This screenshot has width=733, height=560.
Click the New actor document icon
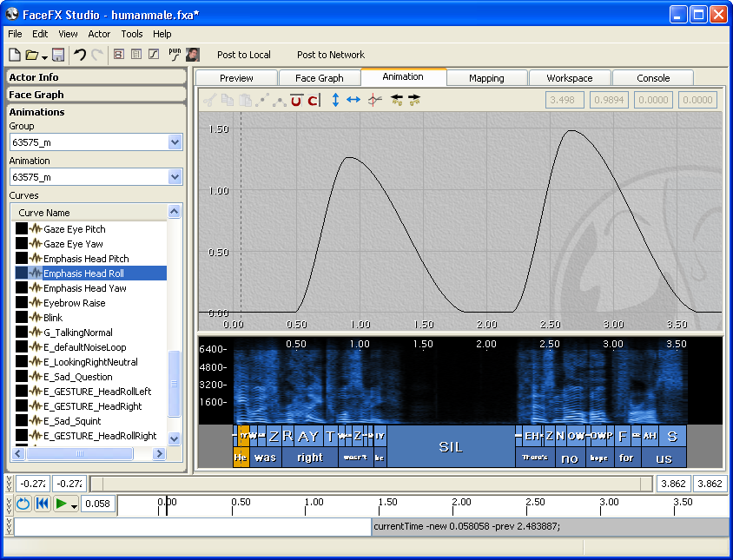click(x=15, y=55)
